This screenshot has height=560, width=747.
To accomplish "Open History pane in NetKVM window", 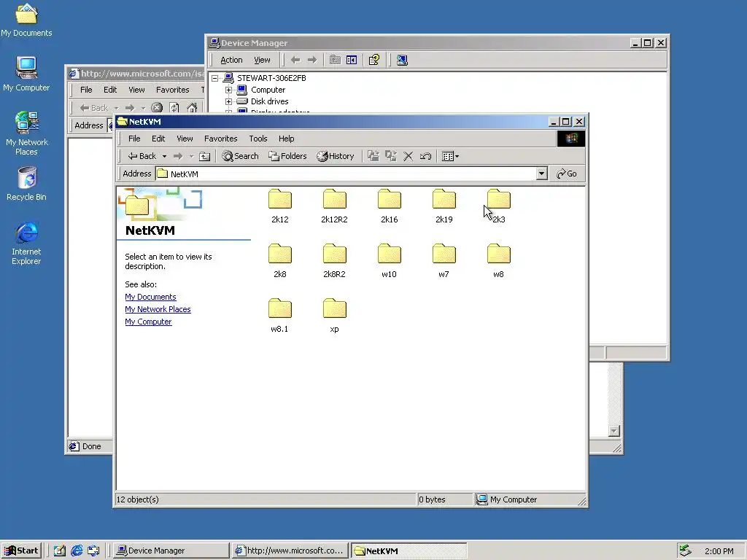I will click(x=336, y=156).
